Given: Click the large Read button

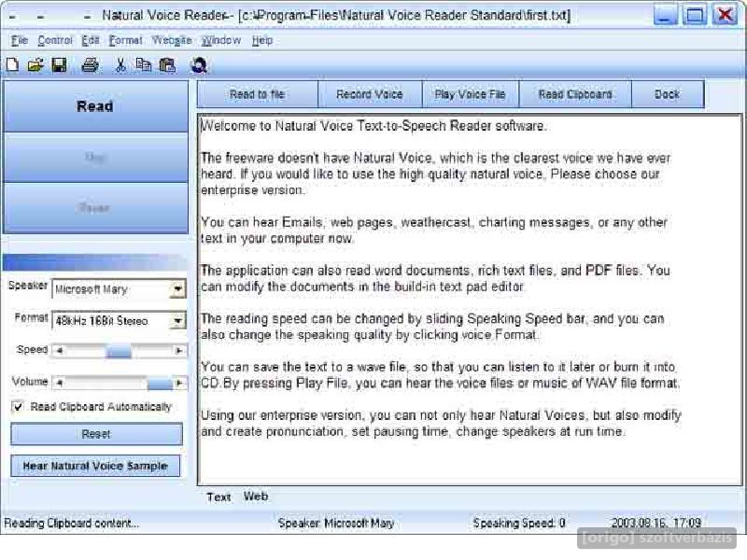Looking at the screenshot, I should pos(95,106).
